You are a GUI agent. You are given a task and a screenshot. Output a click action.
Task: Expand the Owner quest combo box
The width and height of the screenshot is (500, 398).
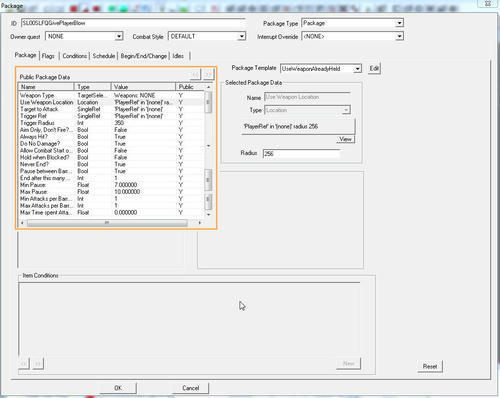click(x=119, y=36)
